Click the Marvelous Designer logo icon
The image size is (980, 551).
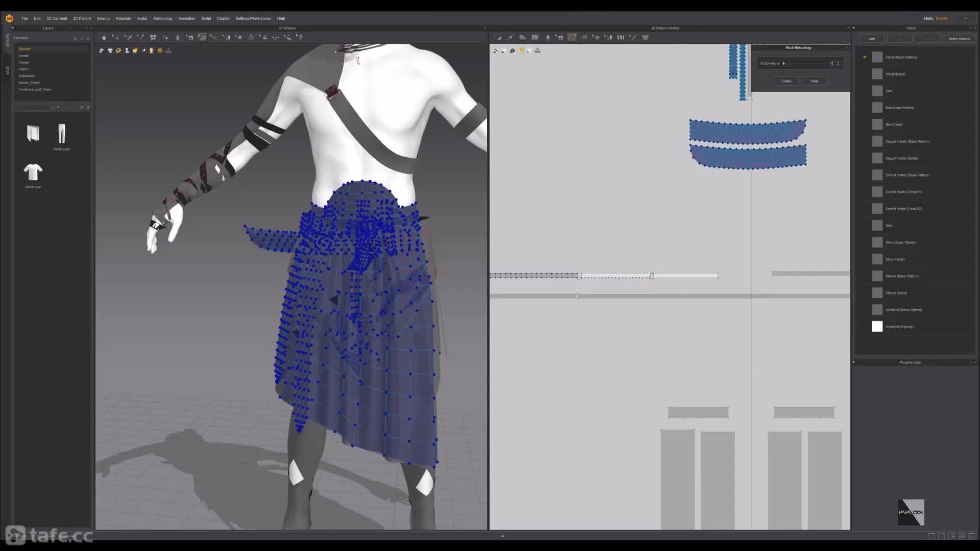9,18
